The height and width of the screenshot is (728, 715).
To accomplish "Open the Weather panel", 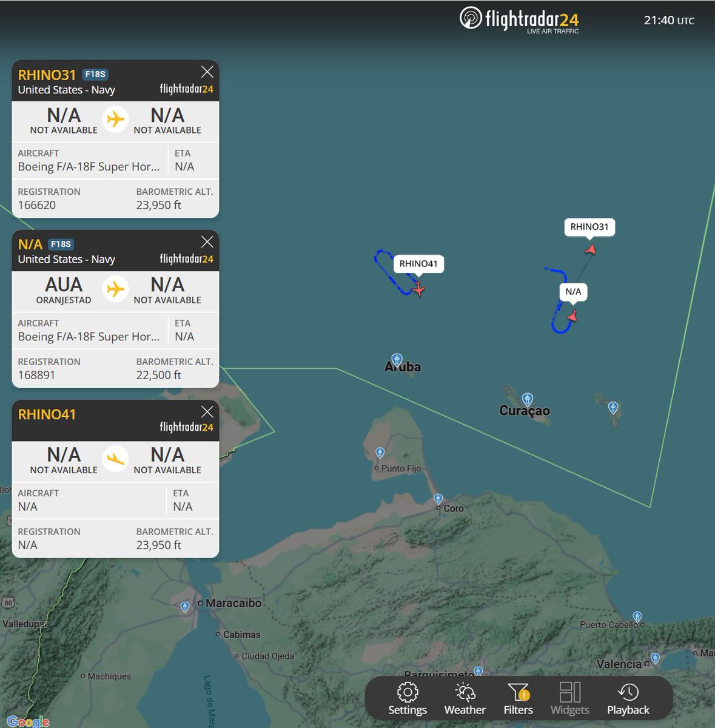I will coord(465,699).
